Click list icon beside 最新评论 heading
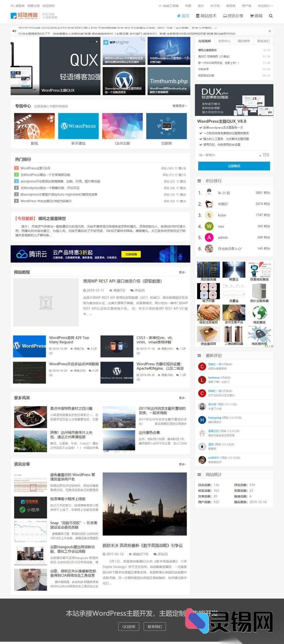Screen dimensions: 284x644 199,355
